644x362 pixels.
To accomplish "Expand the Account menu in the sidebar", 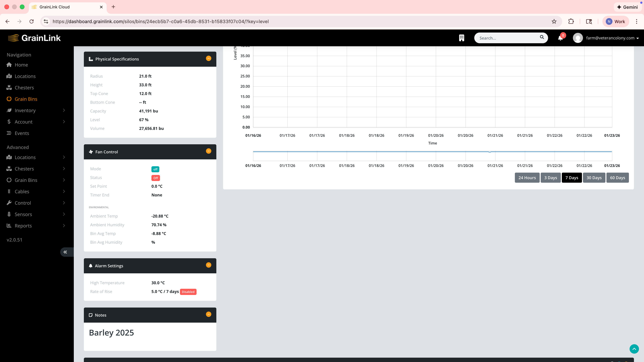I will pyautogui.click(x=23, y=122).
